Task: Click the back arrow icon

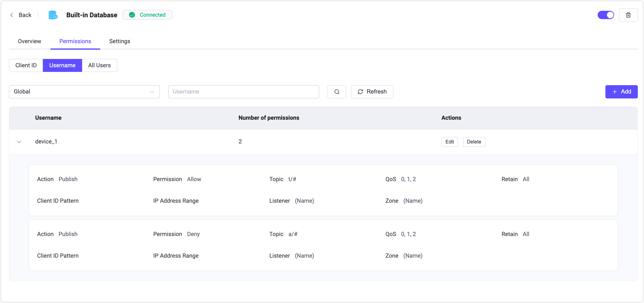Action: coord(12,15)
